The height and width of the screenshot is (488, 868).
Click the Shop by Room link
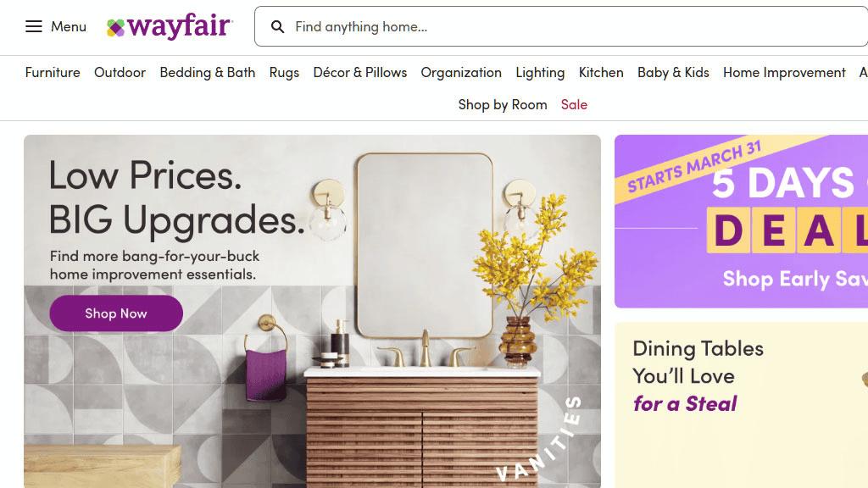point(503,104)
